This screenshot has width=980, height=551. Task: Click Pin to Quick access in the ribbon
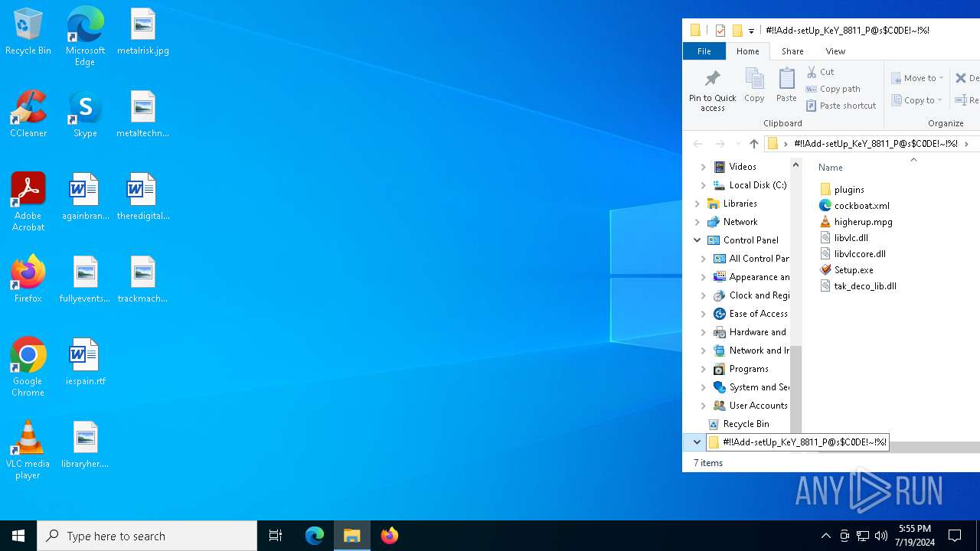pos(712,90)
